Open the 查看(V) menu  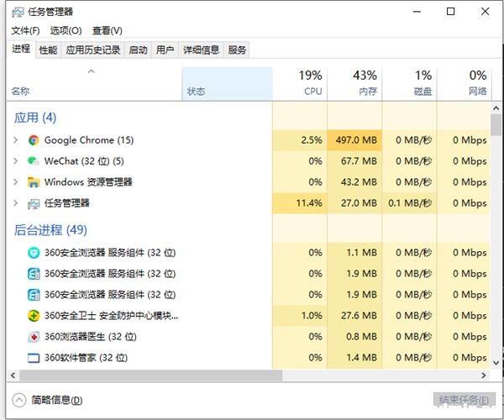(108, 31)
